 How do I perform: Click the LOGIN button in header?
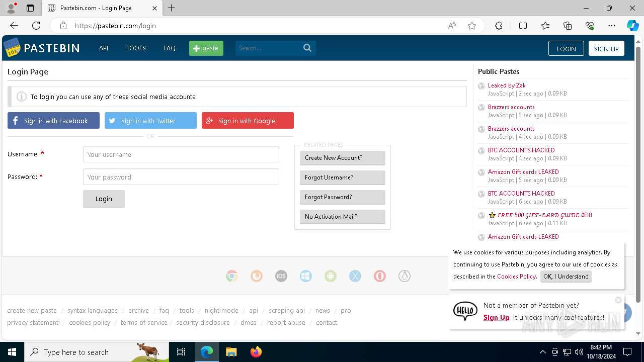point(566,48)
